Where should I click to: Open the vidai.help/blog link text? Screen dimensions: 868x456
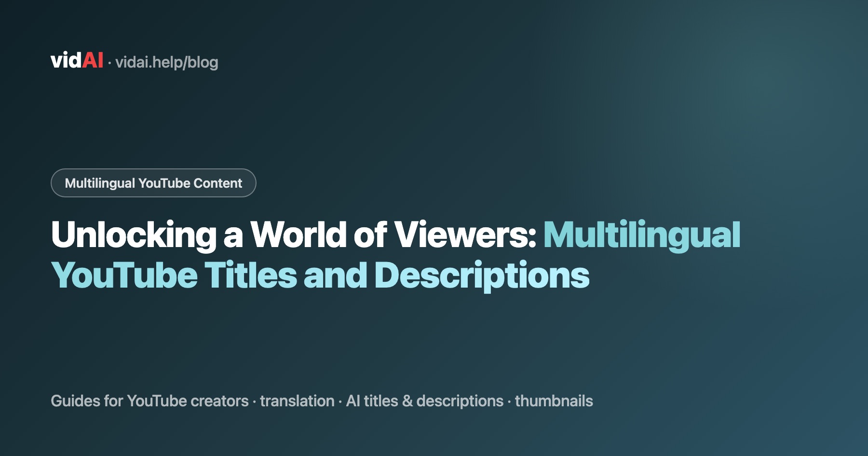[167, 62]
